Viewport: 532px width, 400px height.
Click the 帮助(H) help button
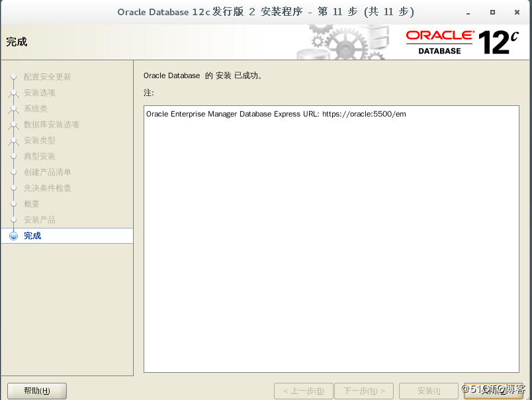[x=37, y=391]
